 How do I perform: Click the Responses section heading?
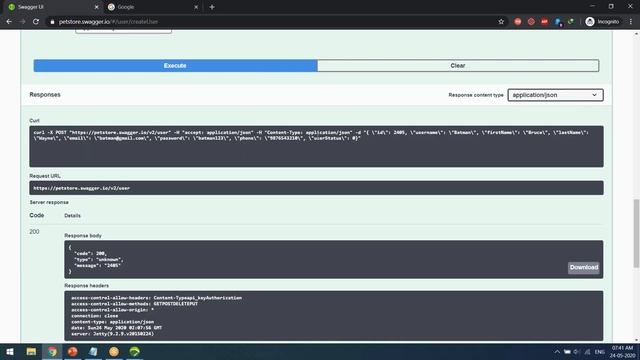(x=45, y=95)
